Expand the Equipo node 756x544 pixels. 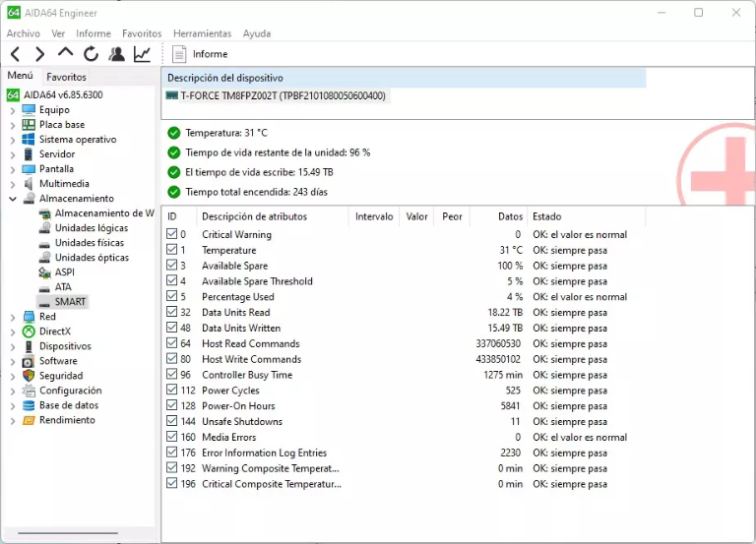coord(13,111)
